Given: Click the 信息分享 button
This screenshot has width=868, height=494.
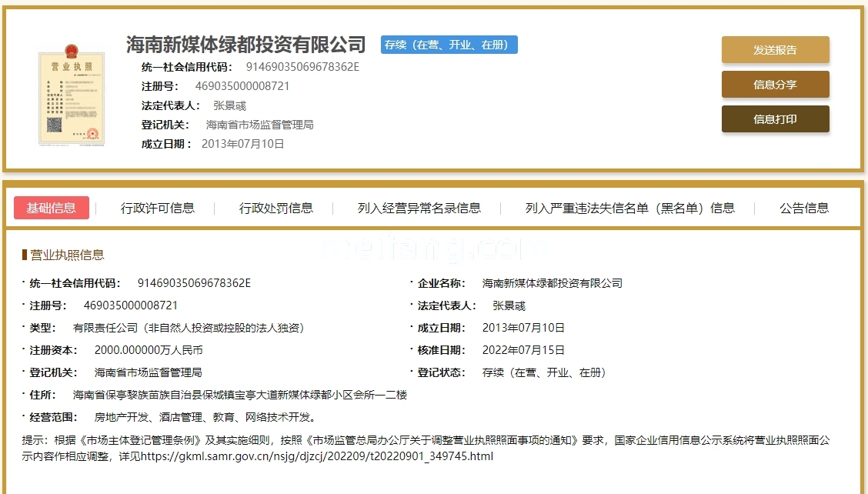Looking at the screenshot, I should tap(775, 85).
